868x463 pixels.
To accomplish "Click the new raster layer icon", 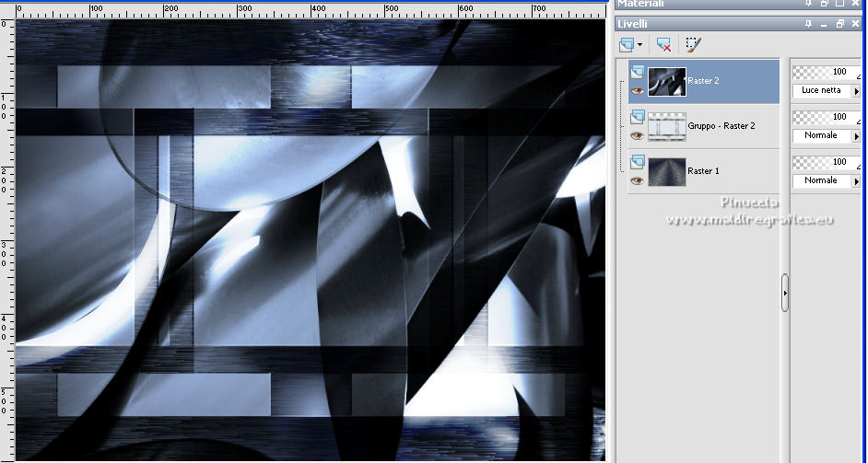I will [627, 45].
